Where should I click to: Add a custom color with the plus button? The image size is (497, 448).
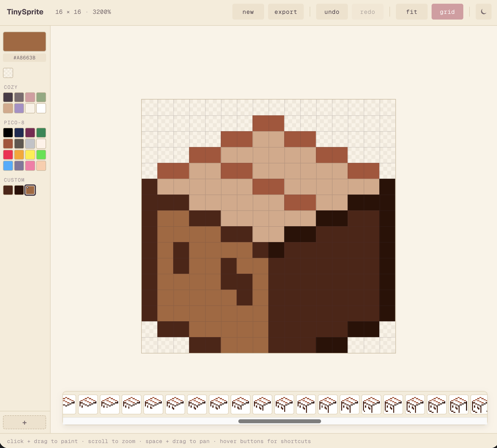25,423
